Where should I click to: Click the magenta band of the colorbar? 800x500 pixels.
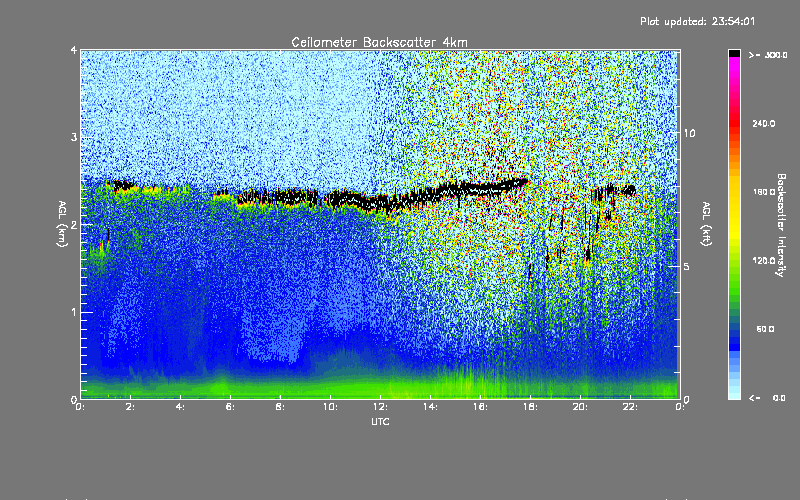click(734, 65)
